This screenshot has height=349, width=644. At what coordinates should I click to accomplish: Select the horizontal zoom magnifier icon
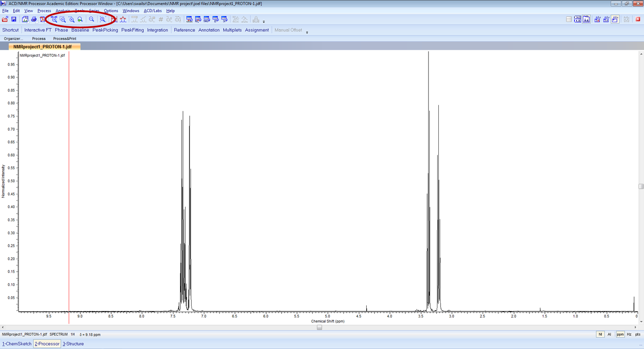coord(54,19)
